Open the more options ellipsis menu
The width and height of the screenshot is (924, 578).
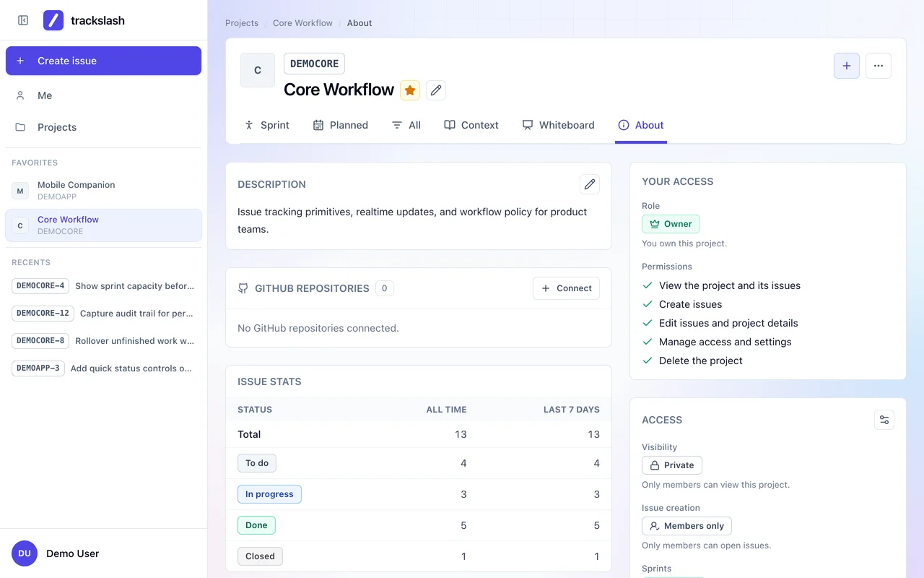point(879,66)
